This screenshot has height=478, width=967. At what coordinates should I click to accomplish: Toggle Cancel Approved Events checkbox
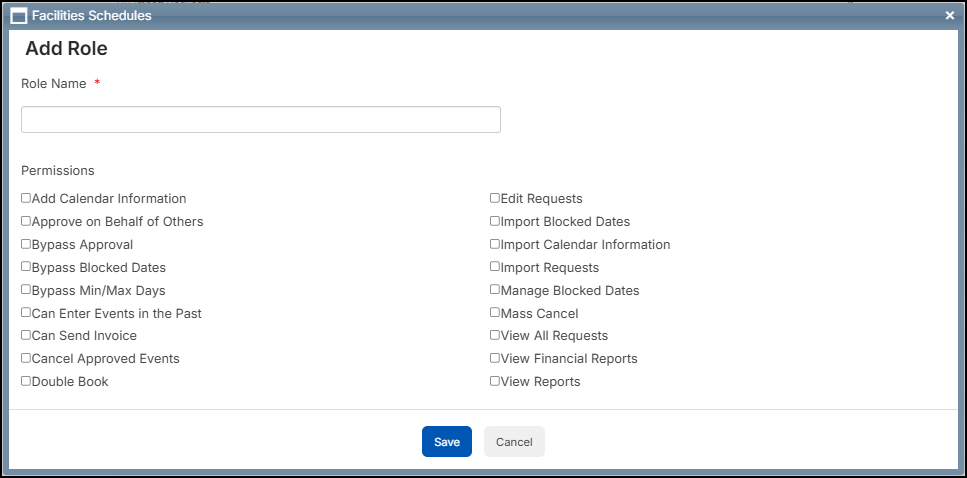(x=26, y=358)
